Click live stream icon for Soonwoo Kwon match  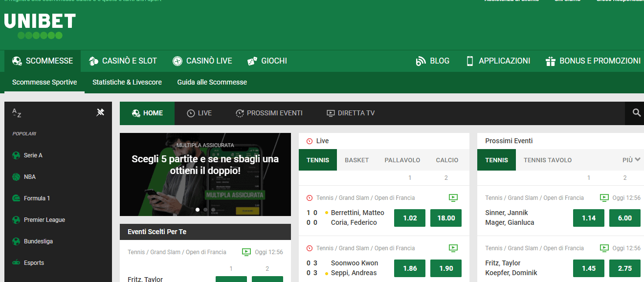[x=453, y=248]
